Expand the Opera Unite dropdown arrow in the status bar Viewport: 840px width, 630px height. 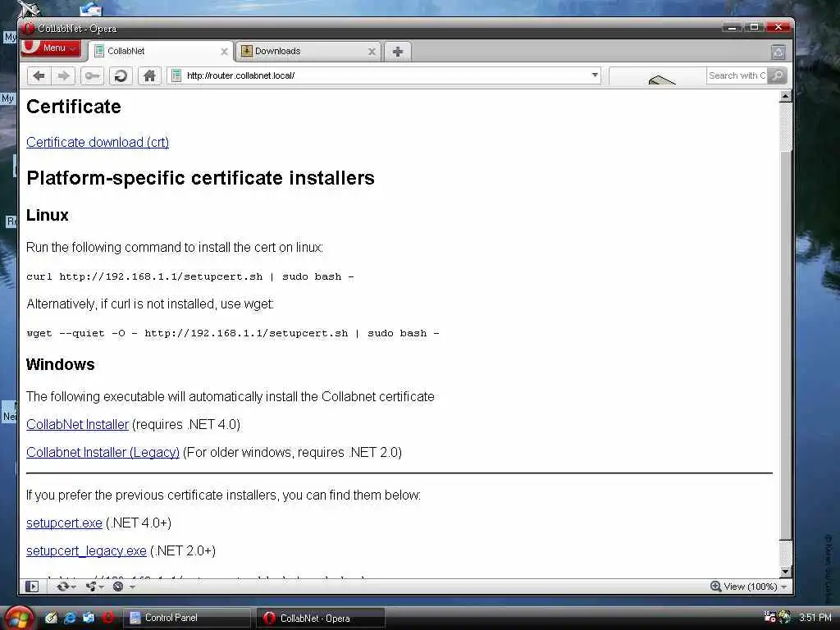pos(102,587)
